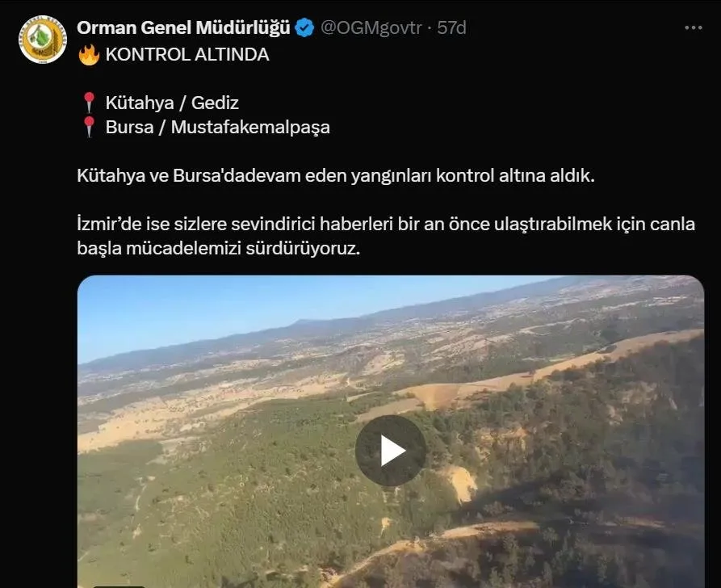Click the word Mustafakemalpaşa
721x588 pixels.
pos(250,127)
